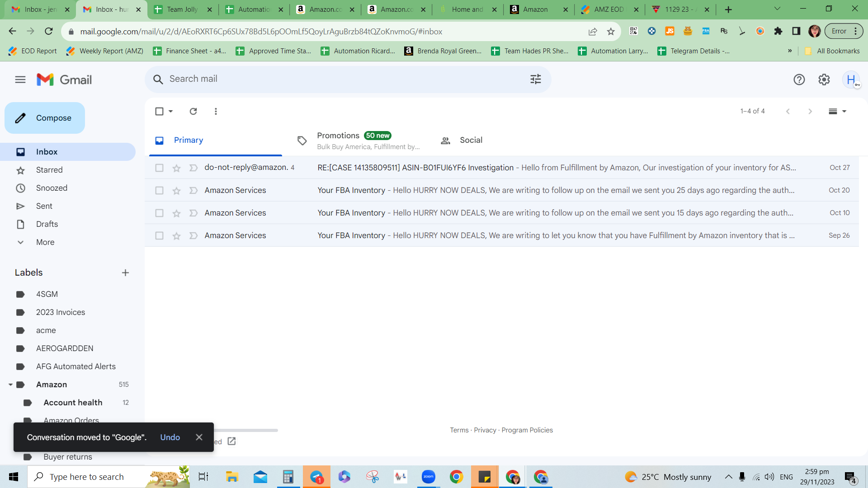Star the Sep 26 FBA Inventory email
The height and width of the screenshot is (488, 868).
[x=176, y=236]
